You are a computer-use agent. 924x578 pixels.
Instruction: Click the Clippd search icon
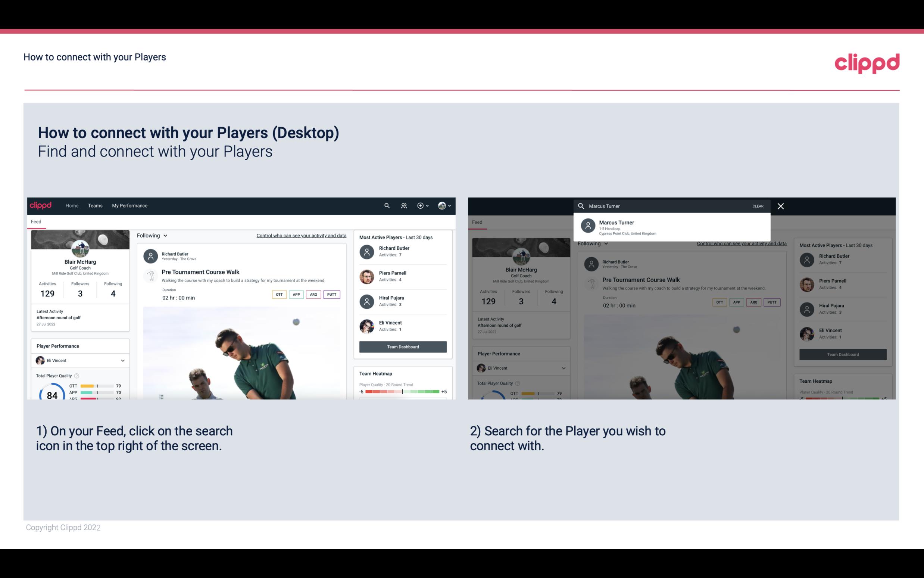tap(386, 206)
